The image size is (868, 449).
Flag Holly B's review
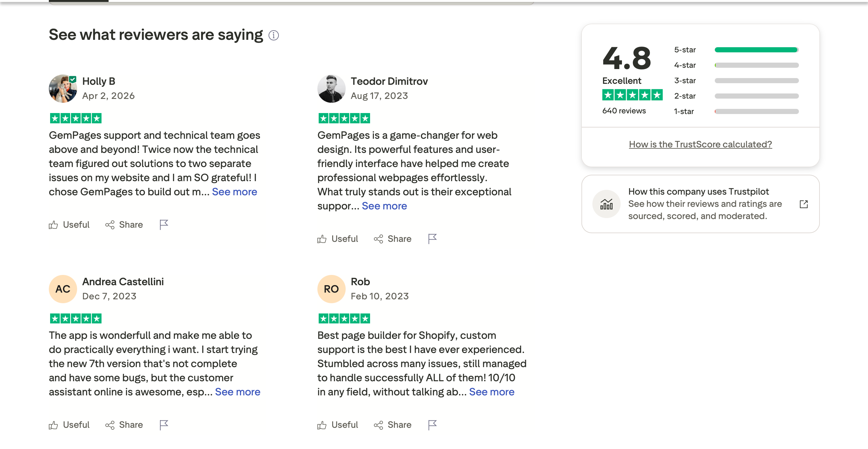pyautogui.click(x=164, y=224)
